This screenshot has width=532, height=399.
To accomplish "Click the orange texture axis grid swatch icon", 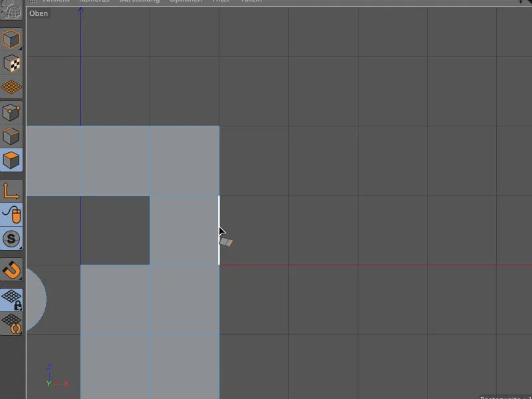I will click(11, 86).
